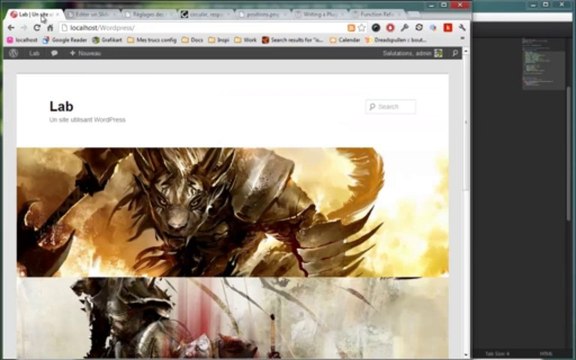Screen dimensions: 576x360
Task: Switch to the Writing a Plugin tab
Action: (x=320, y=14)
